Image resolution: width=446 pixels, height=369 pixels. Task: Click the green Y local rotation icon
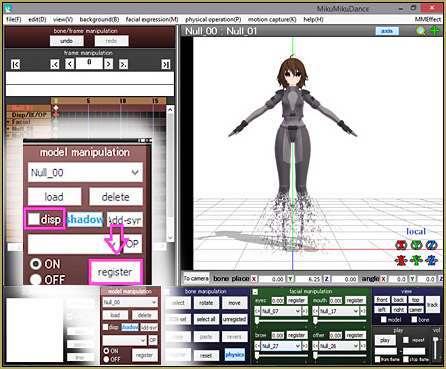(416, 245)
